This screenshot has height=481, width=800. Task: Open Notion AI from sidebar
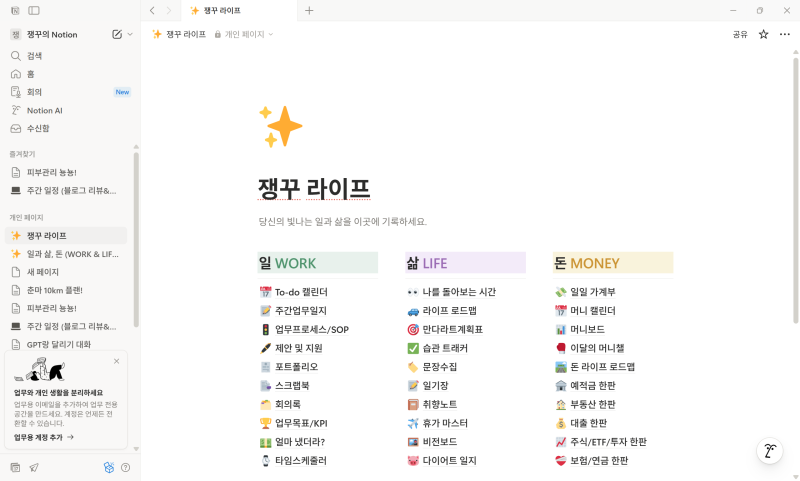pyautogui.click(x=66, y=110)
